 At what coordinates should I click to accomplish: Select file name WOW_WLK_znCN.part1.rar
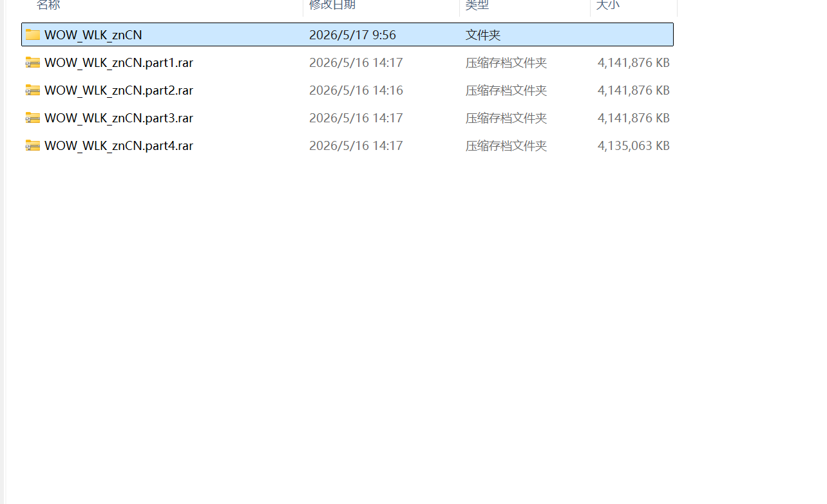119,62
